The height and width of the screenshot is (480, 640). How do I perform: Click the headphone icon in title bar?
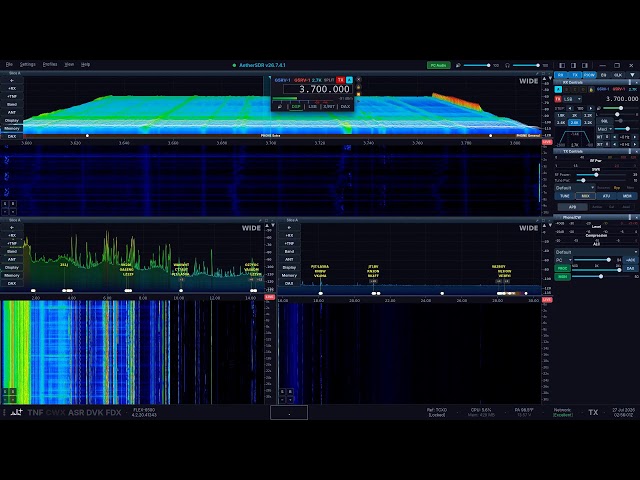507,65
